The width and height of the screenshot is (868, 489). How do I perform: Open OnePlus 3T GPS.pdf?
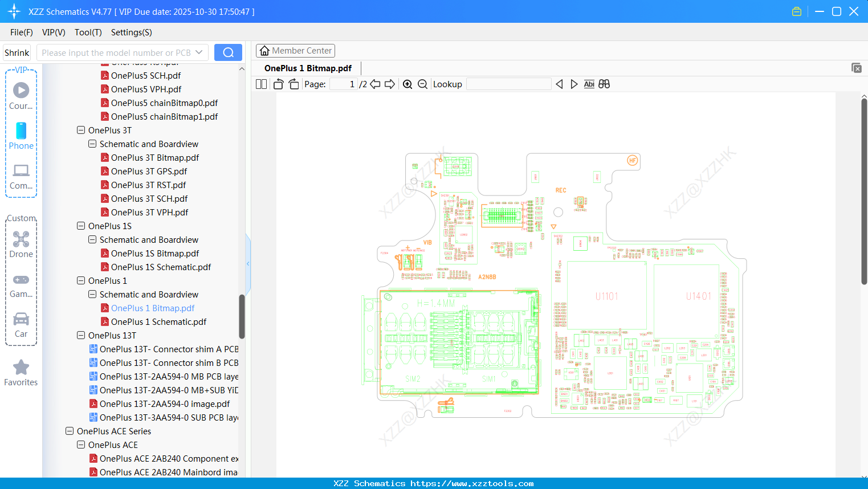tap(149, 171)
